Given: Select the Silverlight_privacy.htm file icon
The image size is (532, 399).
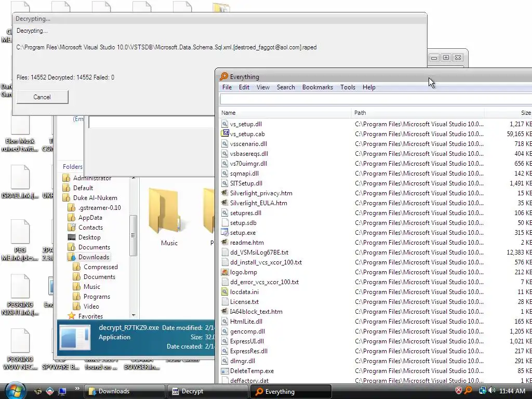Looking at the screenshot, I should pos(224,193).
